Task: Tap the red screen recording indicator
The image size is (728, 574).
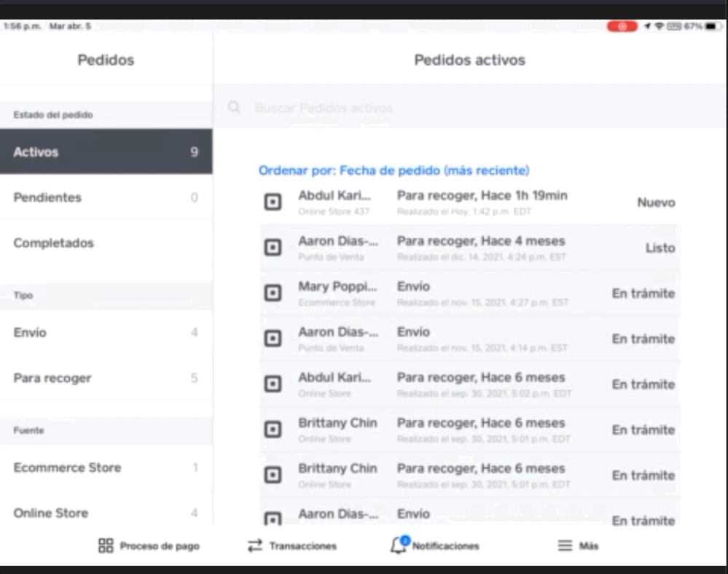Action: (622, 26)
